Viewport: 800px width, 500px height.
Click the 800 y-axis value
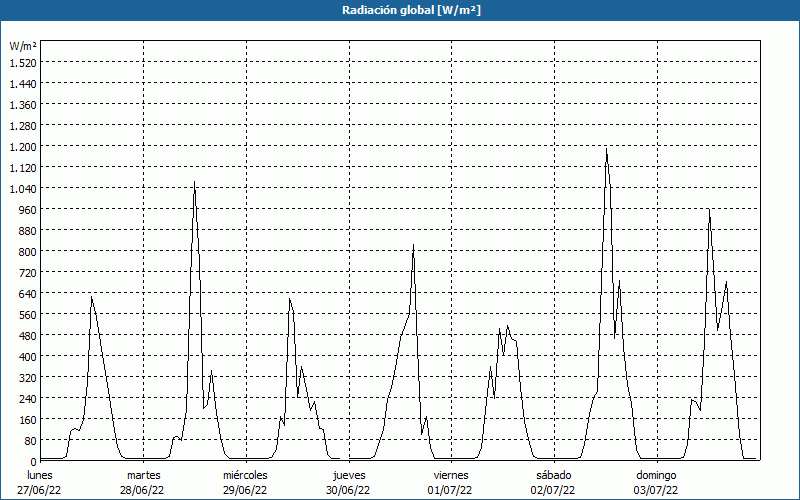(x=29, y=252)
